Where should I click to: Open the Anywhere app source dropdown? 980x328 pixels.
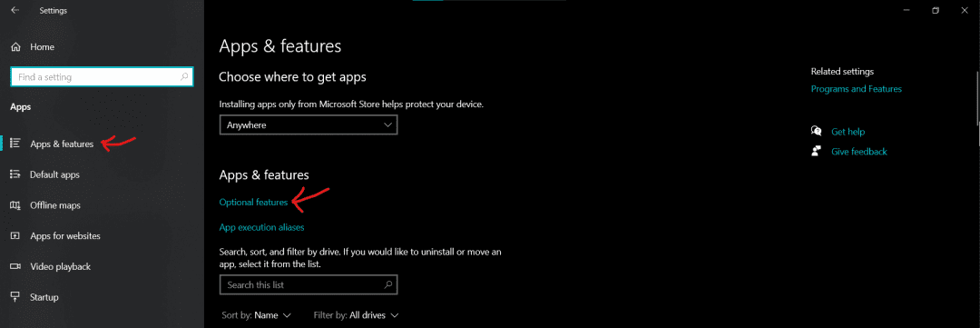309,125
